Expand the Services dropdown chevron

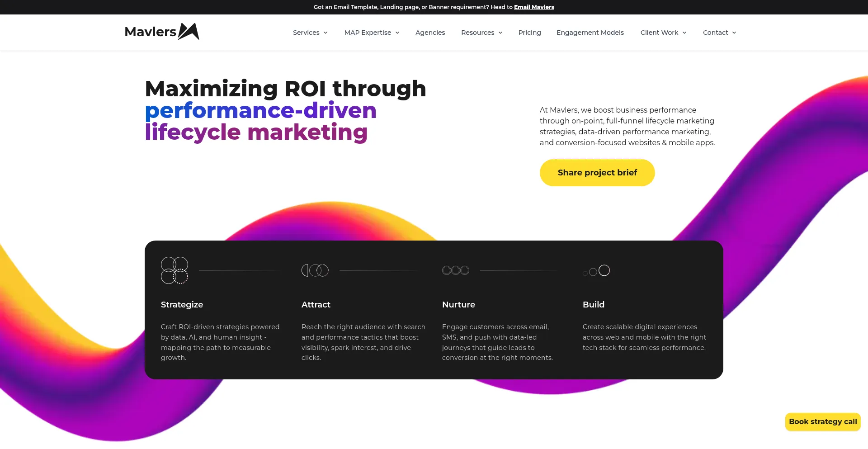[325, 33]
